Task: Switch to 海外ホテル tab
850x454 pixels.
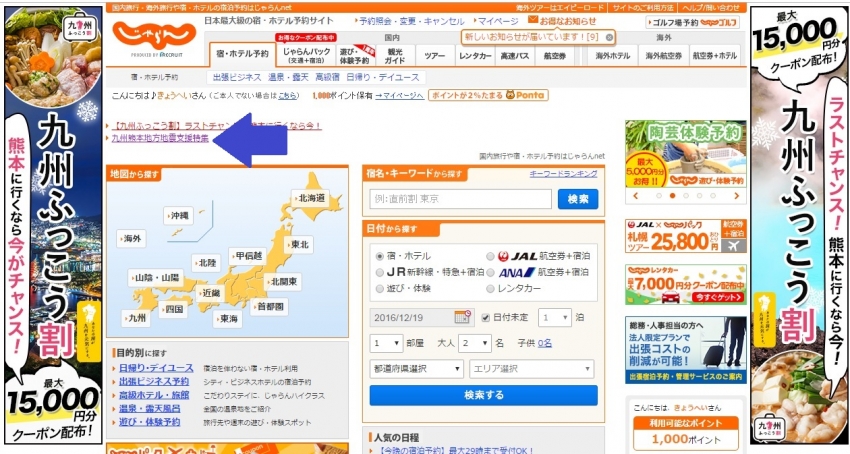Action: click(x=612, y=55)
